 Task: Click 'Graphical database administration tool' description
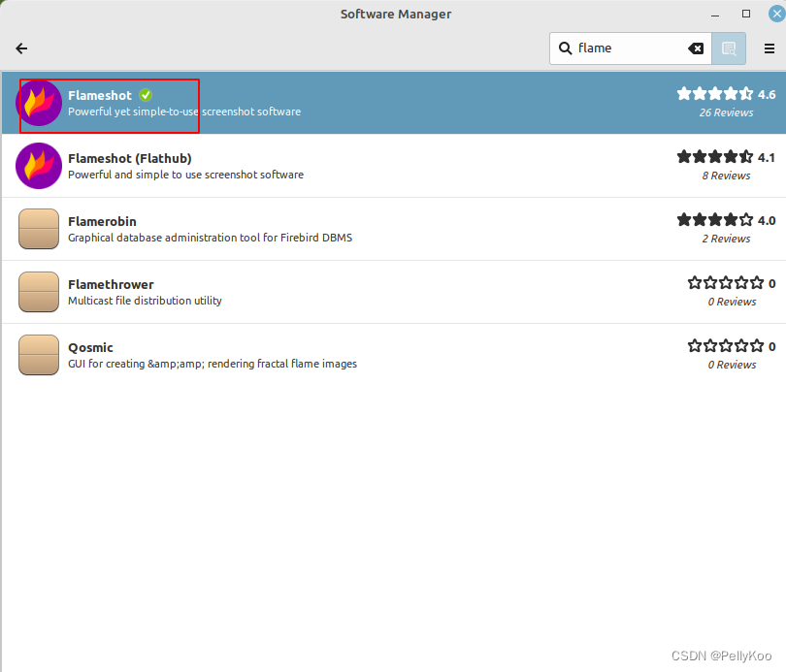[210, 238]
